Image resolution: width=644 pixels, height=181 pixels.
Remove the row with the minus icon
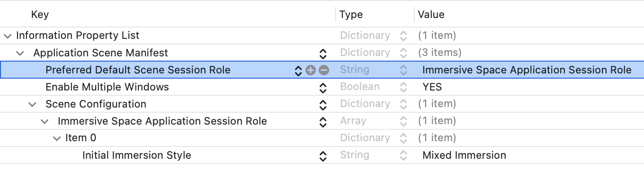pyautogui.click(x=323, y=70)
